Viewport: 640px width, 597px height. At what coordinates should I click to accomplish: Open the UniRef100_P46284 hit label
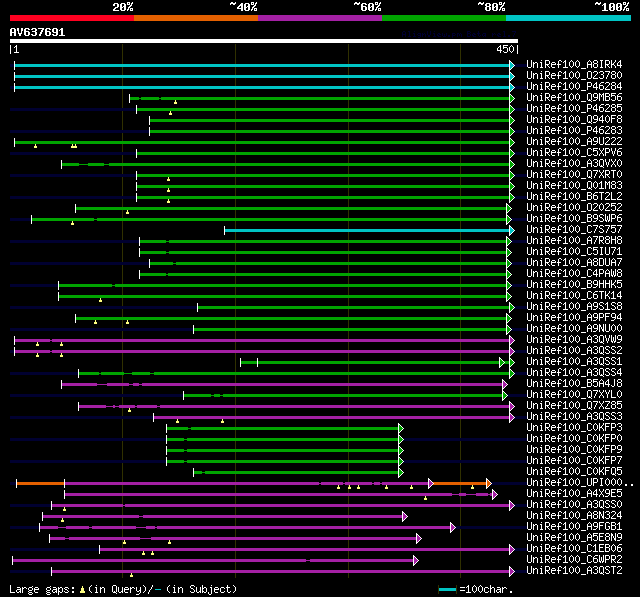[574, 87]
